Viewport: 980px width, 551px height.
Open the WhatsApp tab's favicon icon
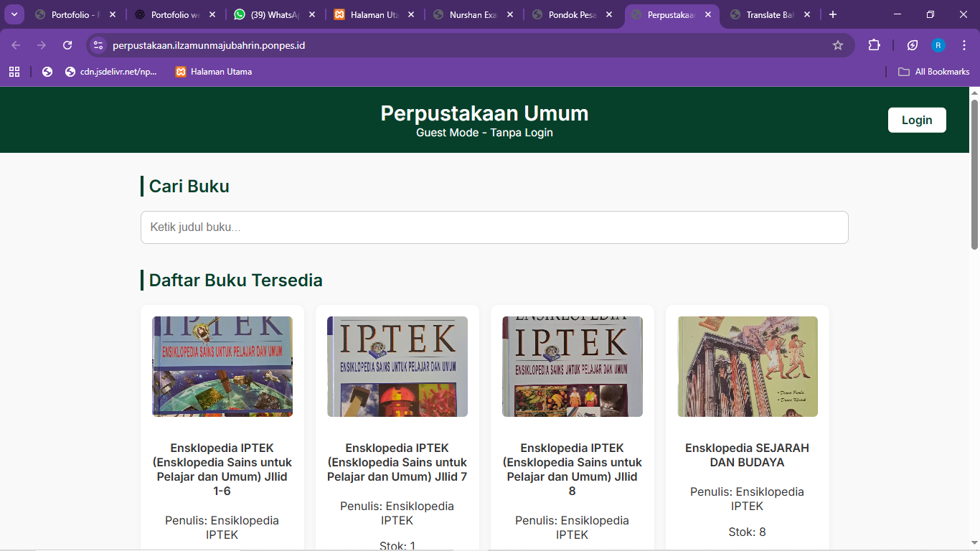237,14
